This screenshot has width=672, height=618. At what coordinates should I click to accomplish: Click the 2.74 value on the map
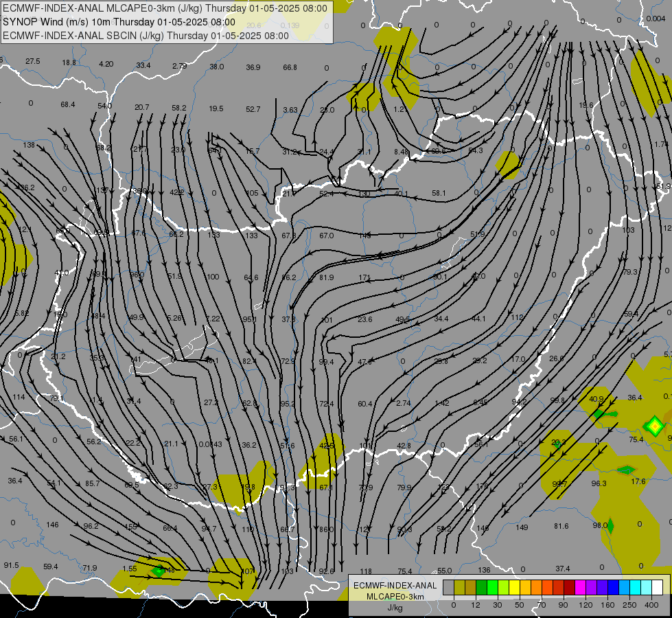tap(404, 403)
